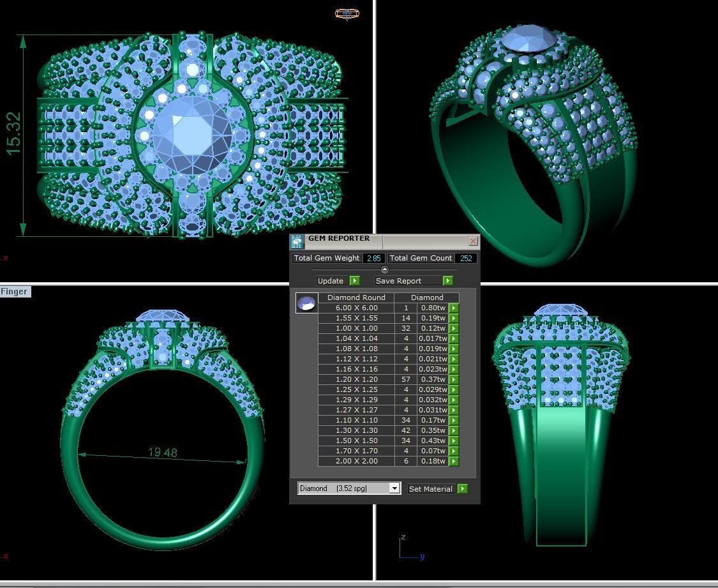Click green arrow for 1.50 X 1.50 row
The width and height of the screenshot is (718, 588).
click(x=453, y=441)
